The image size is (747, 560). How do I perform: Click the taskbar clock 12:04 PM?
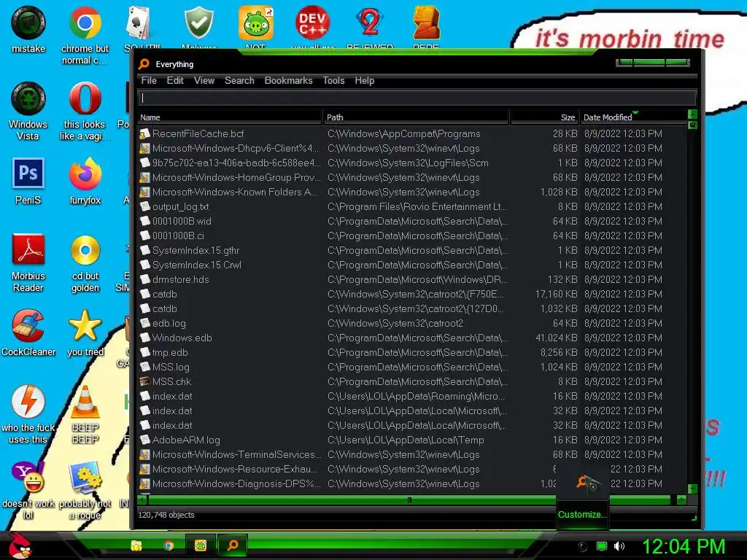point(684,546)
